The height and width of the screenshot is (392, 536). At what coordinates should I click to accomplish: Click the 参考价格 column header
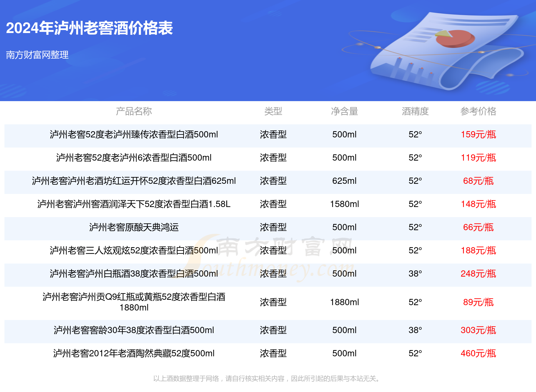pos(478,111)
